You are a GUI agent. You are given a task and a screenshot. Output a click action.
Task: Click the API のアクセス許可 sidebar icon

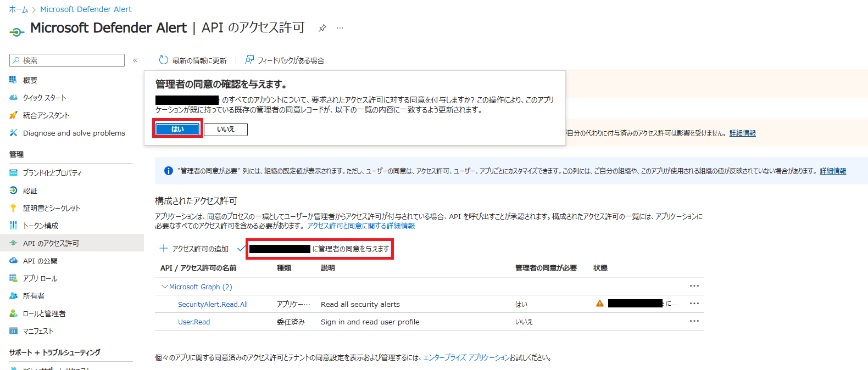[13, 243]
